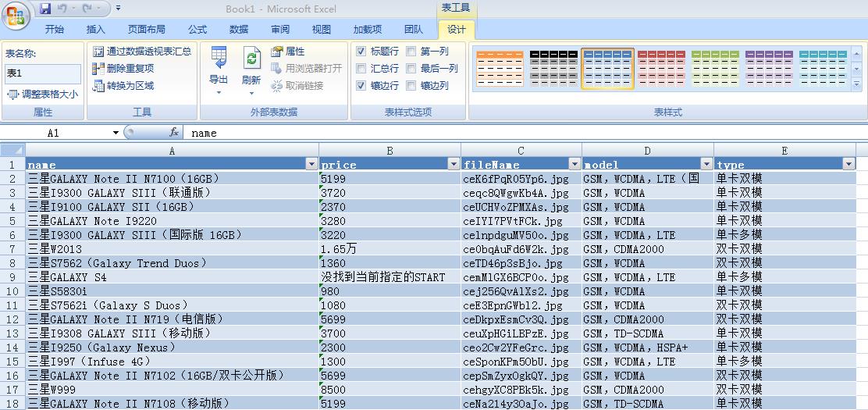This screenshot has height=410, width=868.
Task: Open Customize Quick Access Toolbar dropdown
Action: (x=119, y=9)
